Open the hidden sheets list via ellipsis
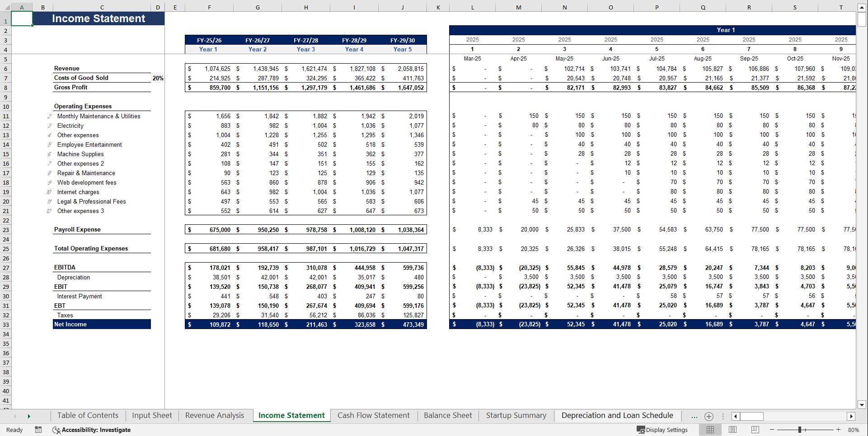 tap(694, 416)
